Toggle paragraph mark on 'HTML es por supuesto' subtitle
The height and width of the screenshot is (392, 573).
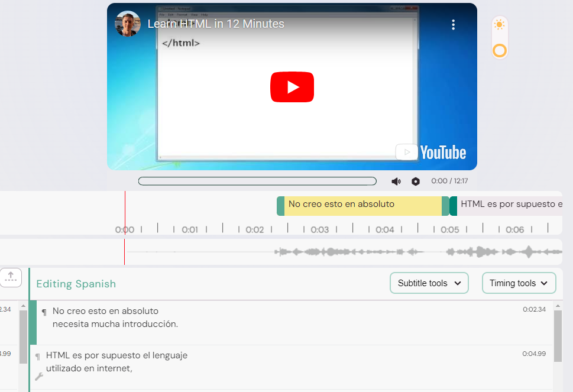point(37,357)
